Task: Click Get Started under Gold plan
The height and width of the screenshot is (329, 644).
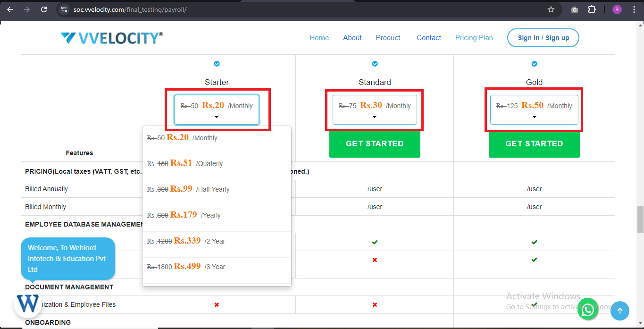Action: 534,143
